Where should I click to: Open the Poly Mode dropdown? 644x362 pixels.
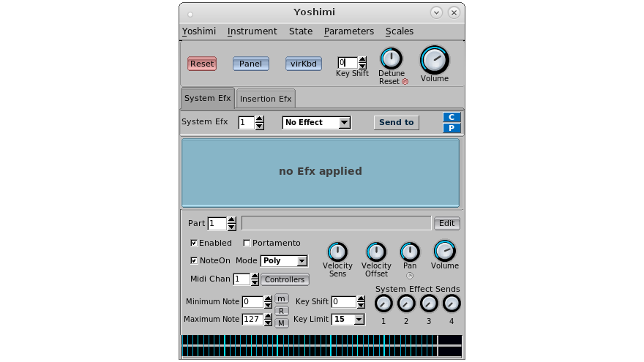tap(284, 260)
